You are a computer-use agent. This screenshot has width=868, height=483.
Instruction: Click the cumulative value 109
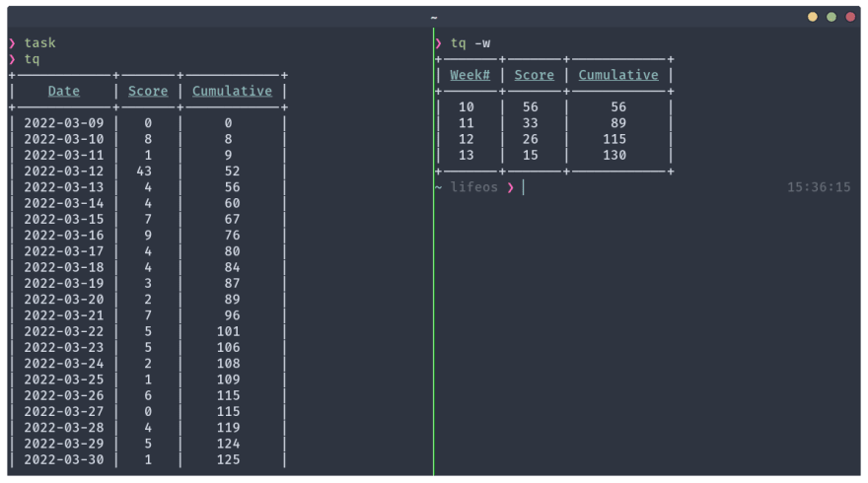[228, 380]
